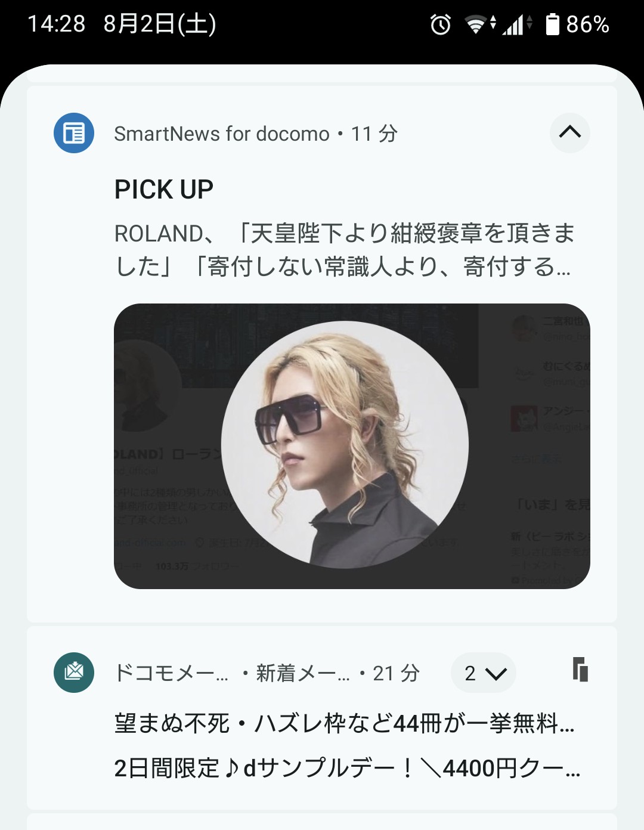
Task: Open the 望まぬ不死 mail notification line
Action: 345,723
